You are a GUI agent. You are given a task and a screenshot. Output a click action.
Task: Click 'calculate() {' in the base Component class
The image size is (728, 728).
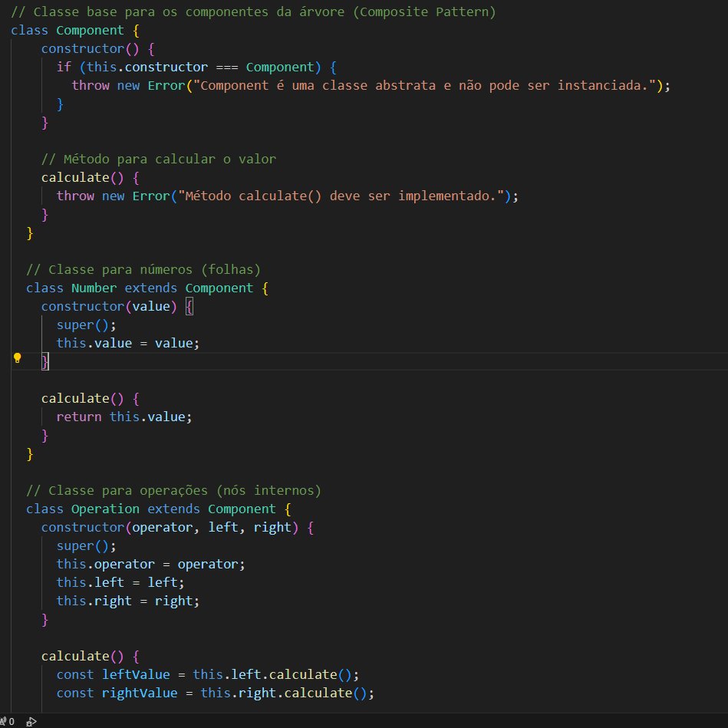[x=90, y=178]
